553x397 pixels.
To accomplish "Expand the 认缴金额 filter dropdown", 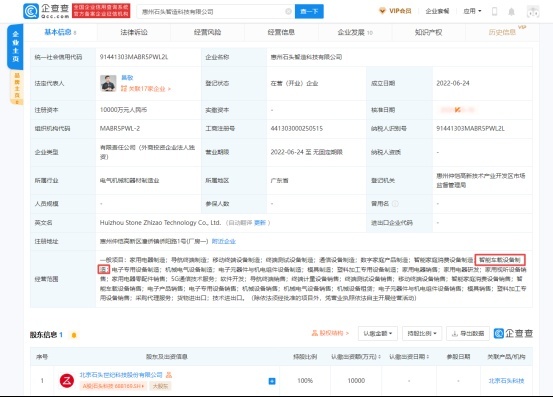I will point(378,334).
